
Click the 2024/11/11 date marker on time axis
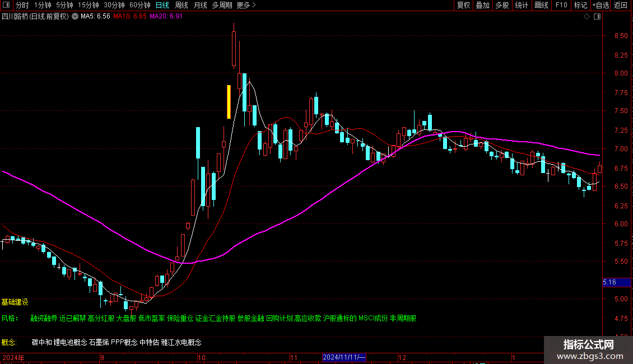pos(344,357)
